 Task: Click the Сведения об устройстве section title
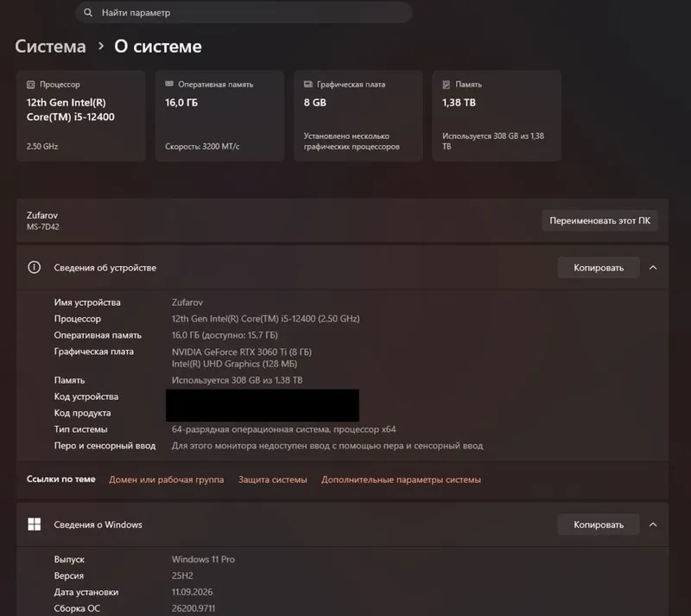pos(105,268)
